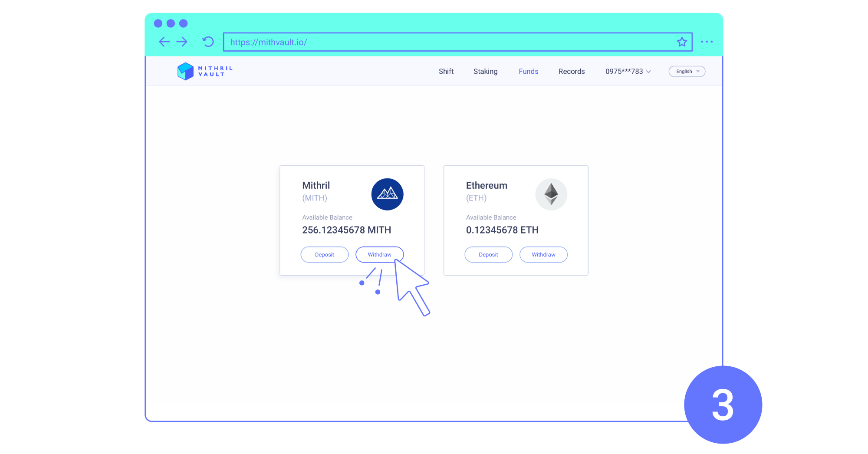Open the Records page

[x=572, y=72]
